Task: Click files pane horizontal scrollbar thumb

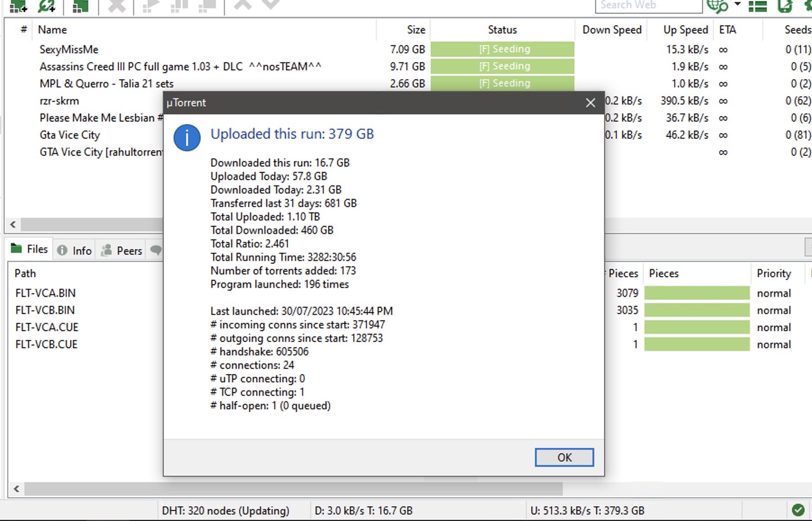Action: (293, 489)
